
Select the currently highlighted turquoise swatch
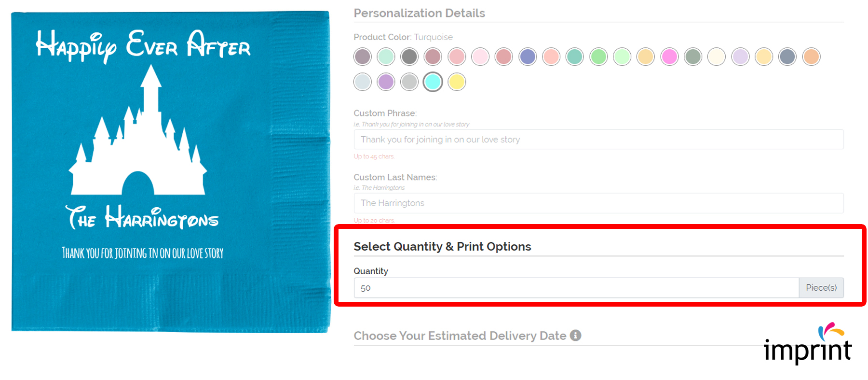(x=433, y=82)
